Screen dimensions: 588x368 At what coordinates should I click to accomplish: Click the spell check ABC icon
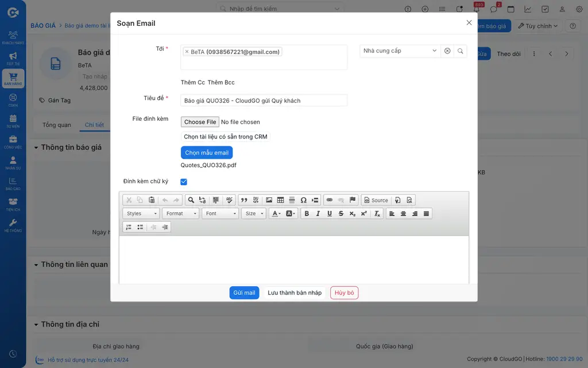tap(229, 200)
